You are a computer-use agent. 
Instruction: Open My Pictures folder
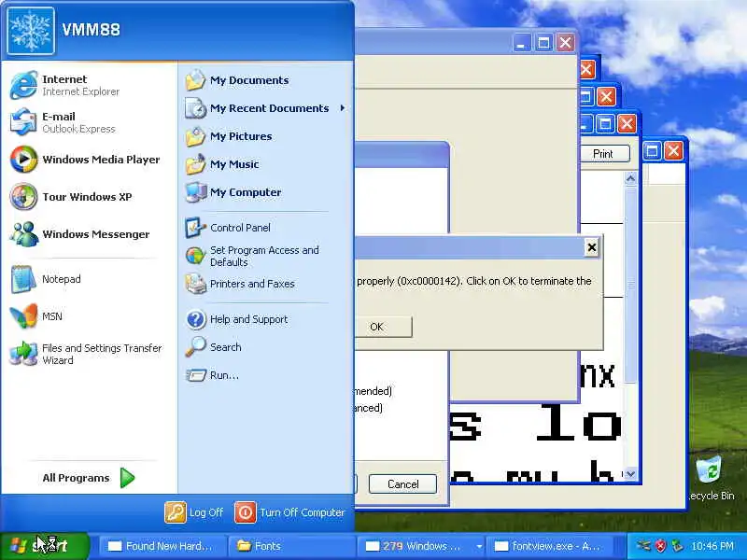tap(264, 136)
